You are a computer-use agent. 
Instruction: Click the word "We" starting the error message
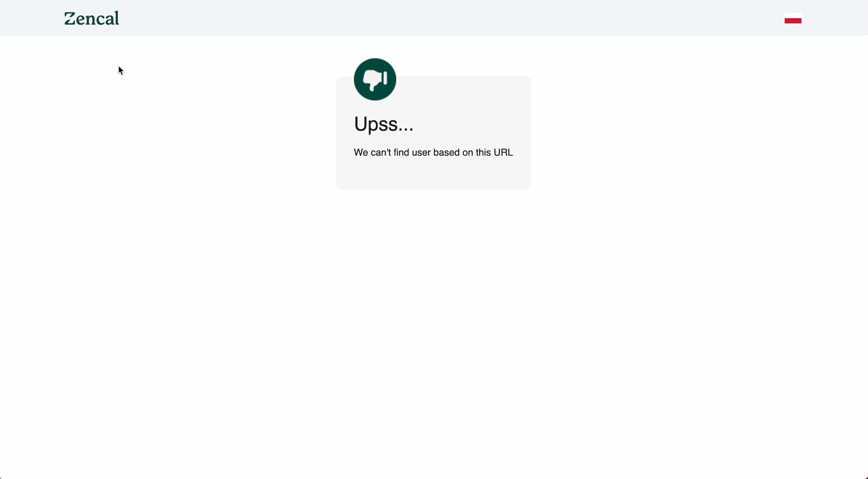click(x=361, y=152)
